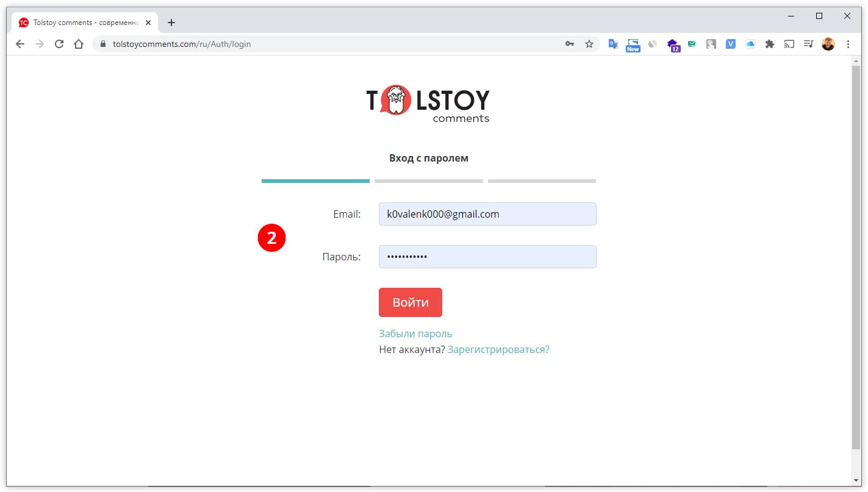
Task: Open the Cast screen icon
Action: coord(789,44)
